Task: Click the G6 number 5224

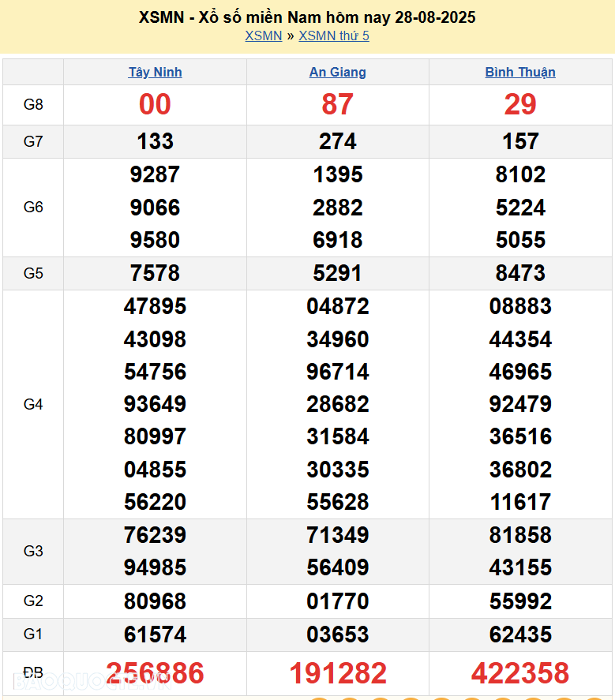Action: pyautogui.click(x=520, y=208)
